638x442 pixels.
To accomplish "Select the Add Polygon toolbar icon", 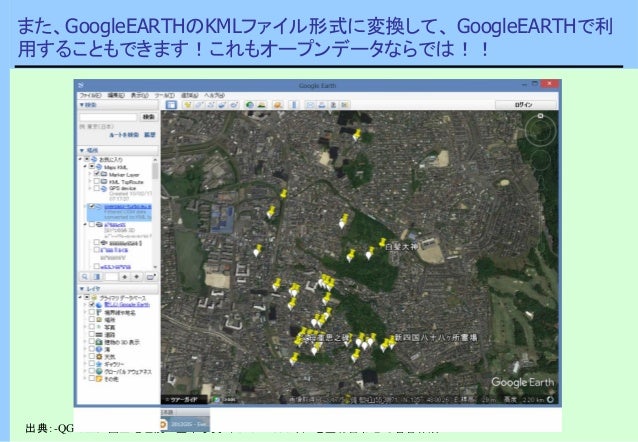I will click(x=199, y=105).
